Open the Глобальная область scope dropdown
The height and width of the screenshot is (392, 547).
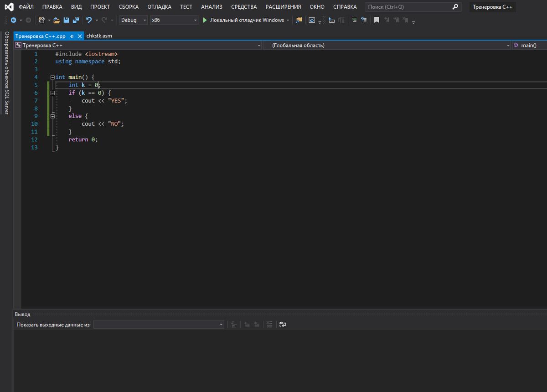tap(387, 46)
